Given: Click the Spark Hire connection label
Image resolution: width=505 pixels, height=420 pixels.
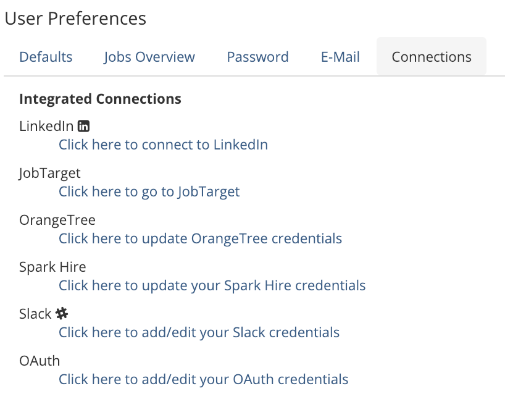Looking at the screenshot, I should [x=52, y=267].
